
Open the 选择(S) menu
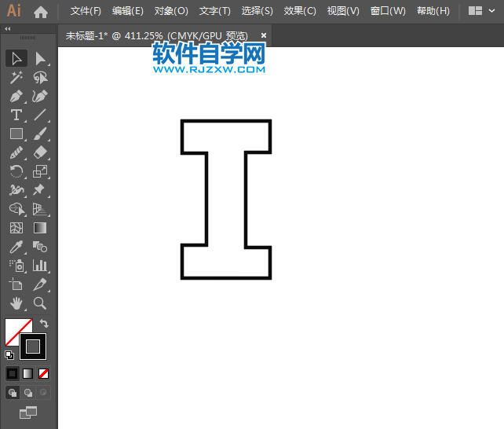(x=257, y=11)
